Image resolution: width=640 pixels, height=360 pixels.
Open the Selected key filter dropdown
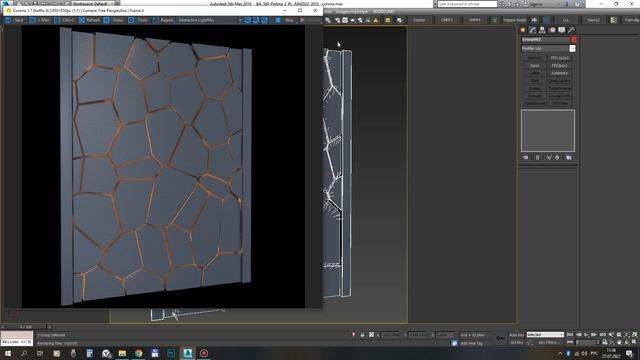[x=545, y=335]
